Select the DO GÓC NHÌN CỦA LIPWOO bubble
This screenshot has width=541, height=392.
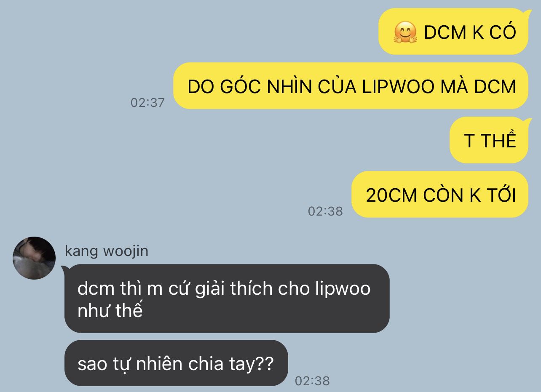(x=351, y=86)
